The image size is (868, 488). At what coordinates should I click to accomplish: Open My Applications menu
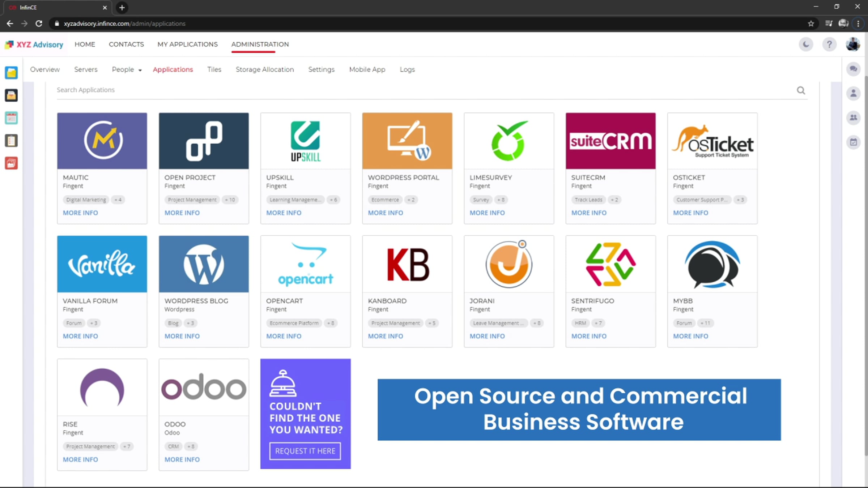tap(187, 44)
